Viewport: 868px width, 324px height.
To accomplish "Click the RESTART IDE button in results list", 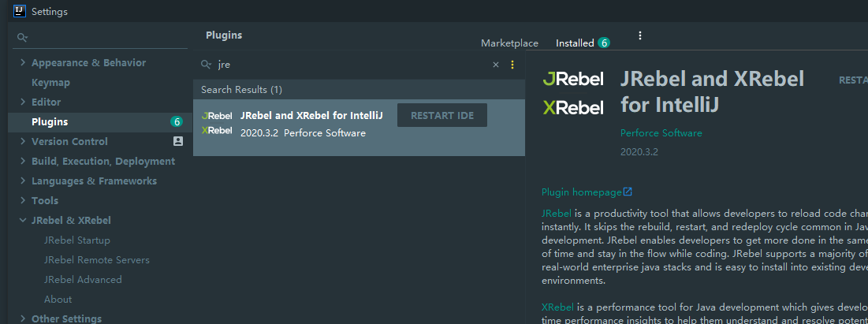I will click(442, 115).
